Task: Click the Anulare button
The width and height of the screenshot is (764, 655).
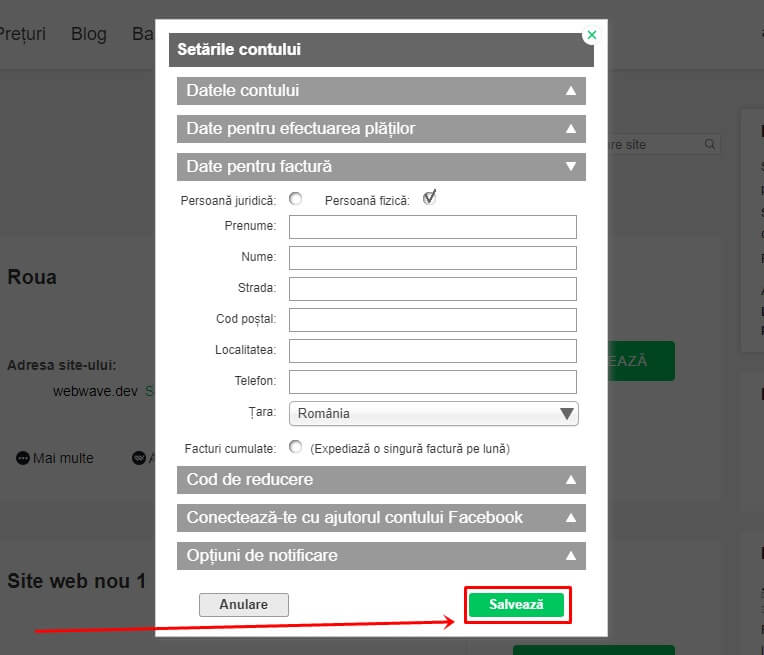Action: (x=244, y=604)
